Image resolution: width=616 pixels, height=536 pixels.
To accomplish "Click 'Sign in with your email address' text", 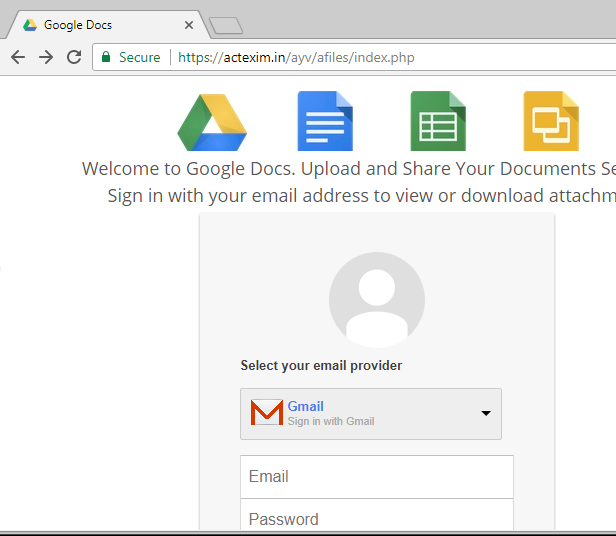I will 362,196.
